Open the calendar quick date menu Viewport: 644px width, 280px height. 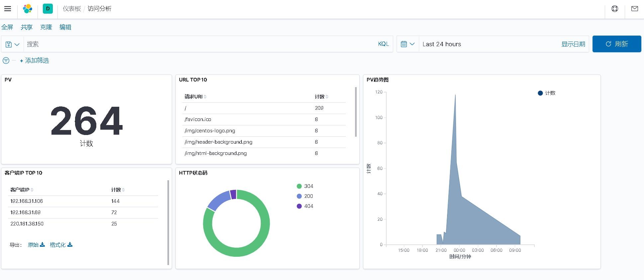pyautogui.click(x=408, y=44)
